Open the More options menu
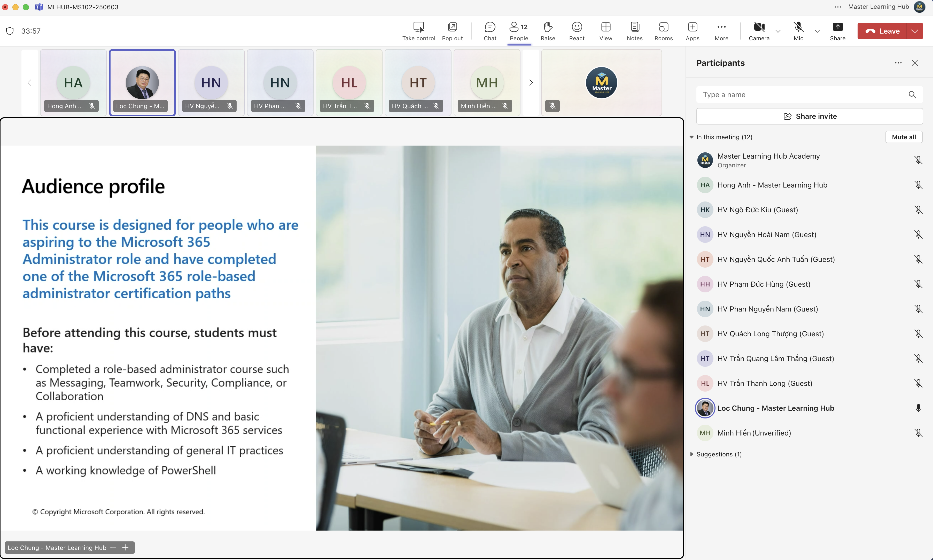Image resolution: width=933 pixels, height=560 pixels. [721, 31]
